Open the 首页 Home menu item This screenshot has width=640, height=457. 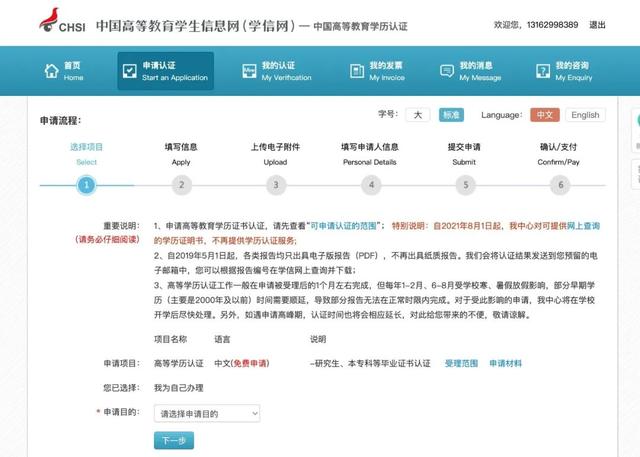coord(64,71)
